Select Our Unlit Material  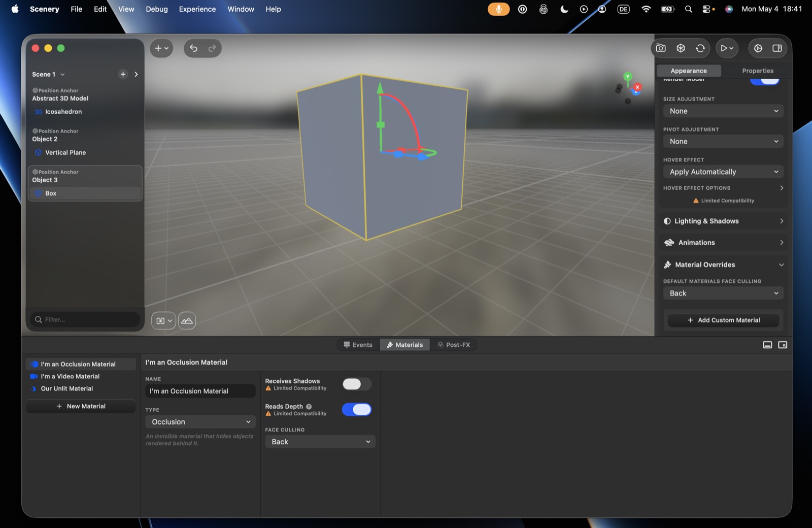[81, 388]
